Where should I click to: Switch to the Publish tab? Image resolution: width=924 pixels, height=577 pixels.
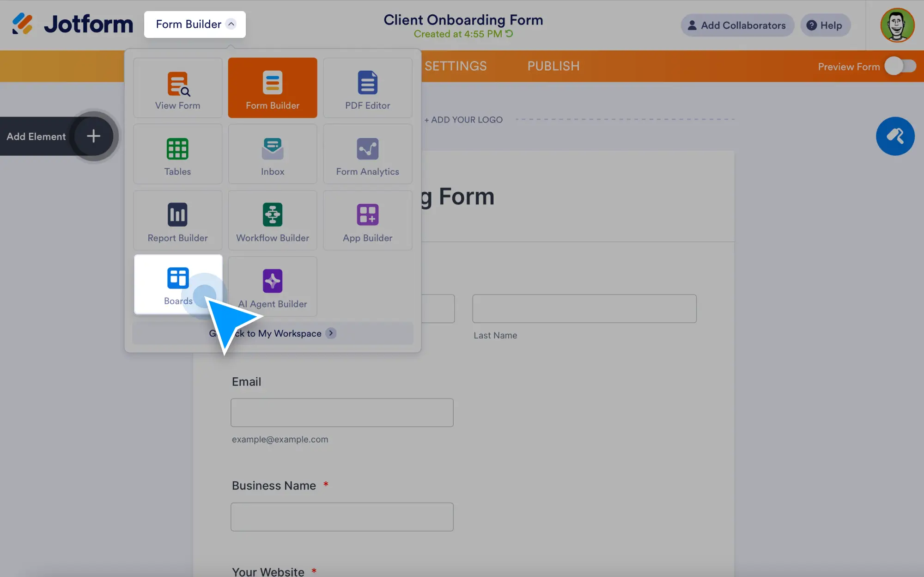tap(553, 66)
